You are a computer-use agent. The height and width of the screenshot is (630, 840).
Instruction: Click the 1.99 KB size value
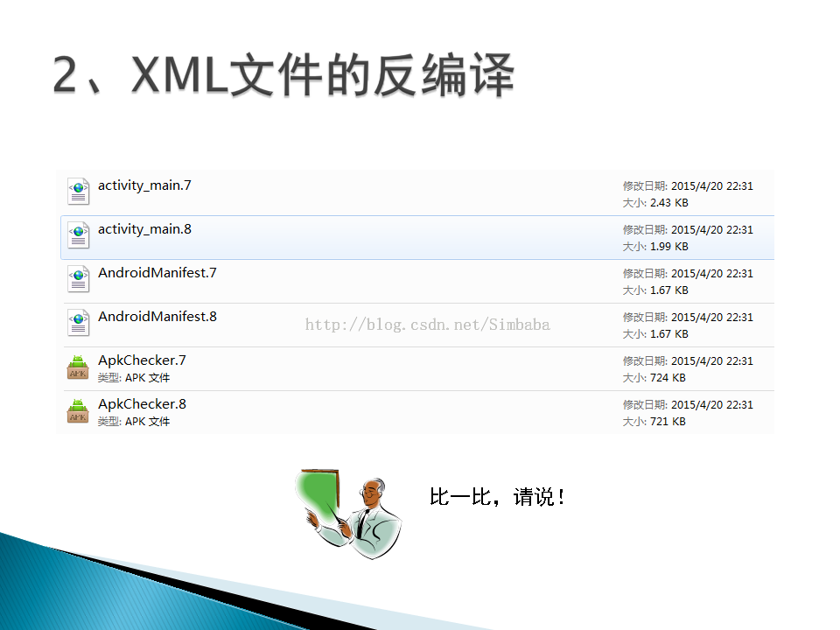[x=669, y=247]
